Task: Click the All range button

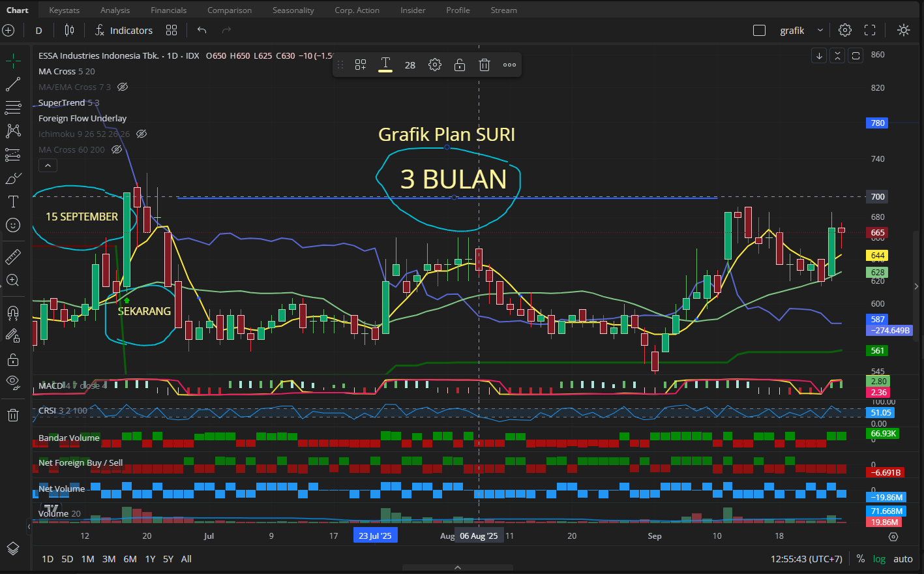Action: [x=186, y=559]
